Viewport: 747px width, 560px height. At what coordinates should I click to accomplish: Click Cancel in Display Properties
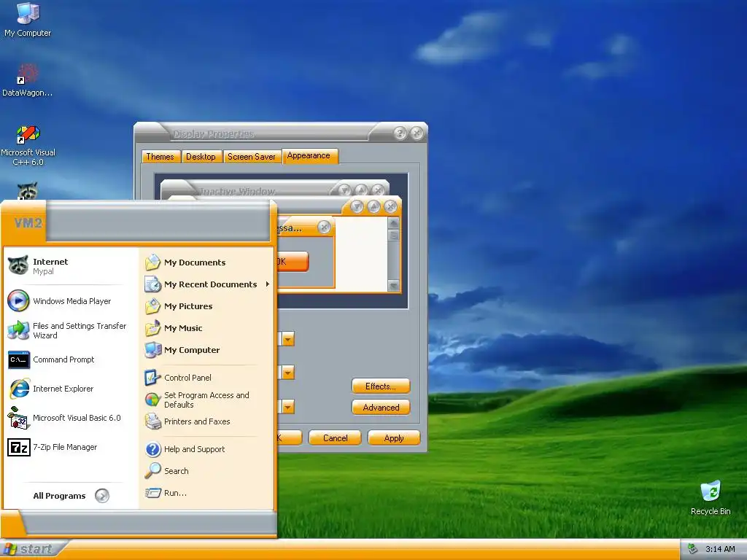(335, 437)
